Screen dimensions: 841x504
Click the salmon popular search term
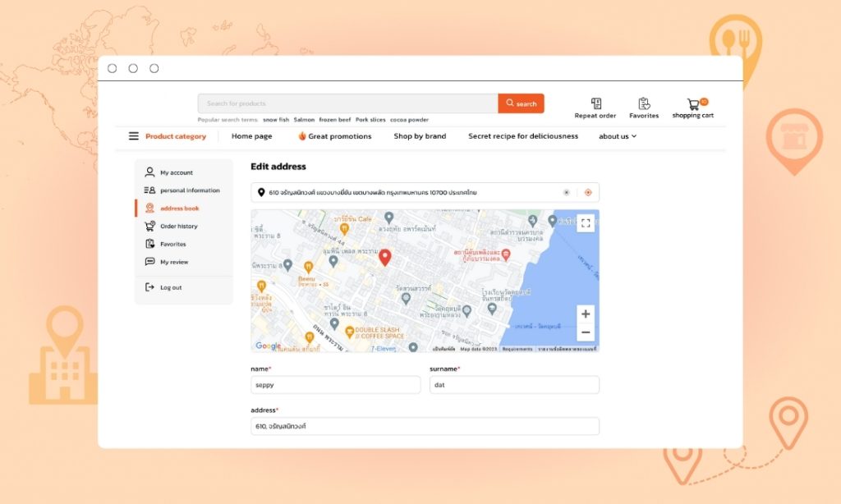[x=304, y=120]
